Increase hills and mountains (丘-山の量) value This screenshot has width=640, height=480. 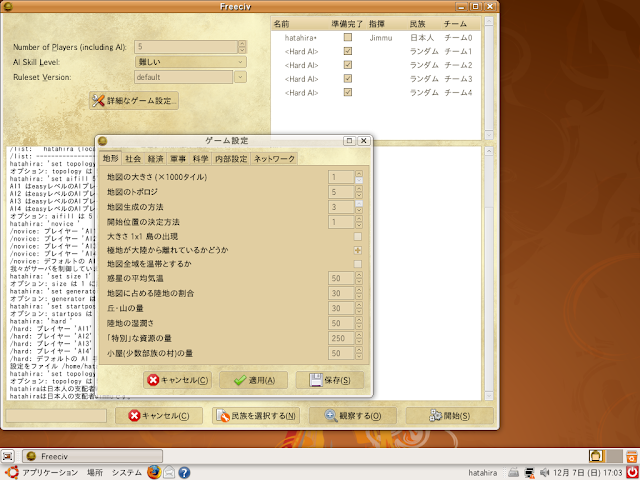pyautogui.click(x=359, y=305)
